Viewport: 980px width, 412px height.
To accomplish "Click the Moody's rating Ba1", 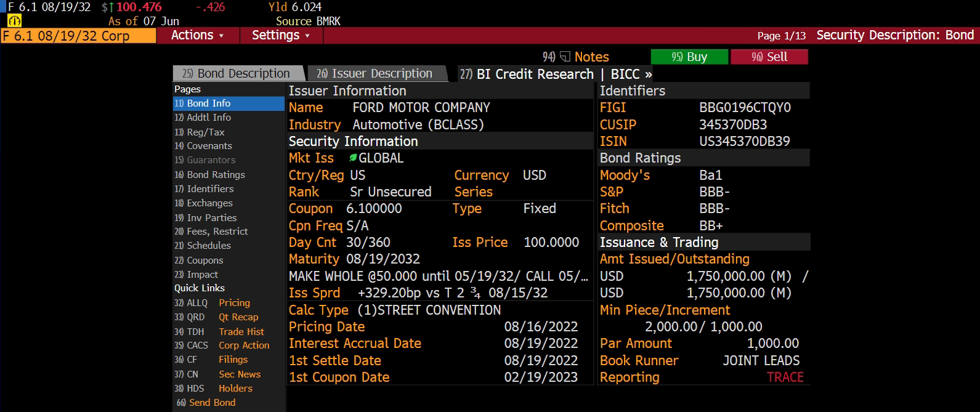I will click(x=711, y=176).
